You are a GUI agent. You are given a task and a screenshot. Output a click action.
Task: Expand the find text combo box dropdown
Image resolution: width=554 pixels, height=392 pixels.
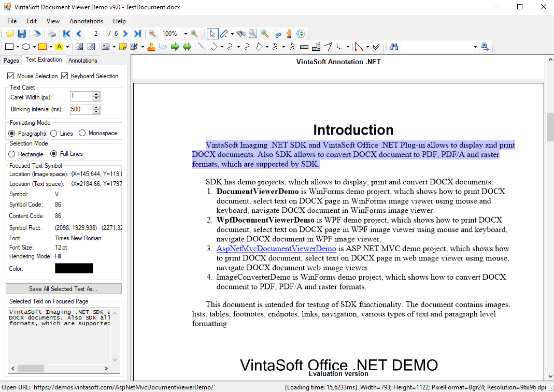point(475,47)
